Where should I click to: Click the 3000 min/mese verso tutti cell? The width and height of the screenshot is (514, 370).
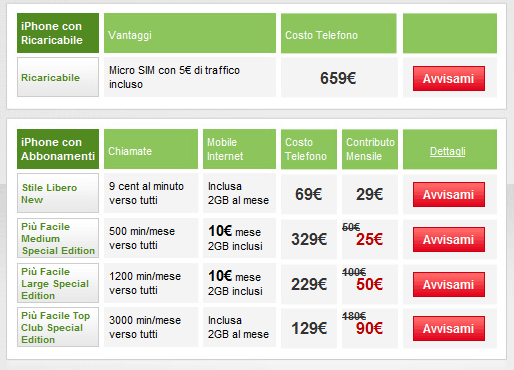click(x=151, y=327)
